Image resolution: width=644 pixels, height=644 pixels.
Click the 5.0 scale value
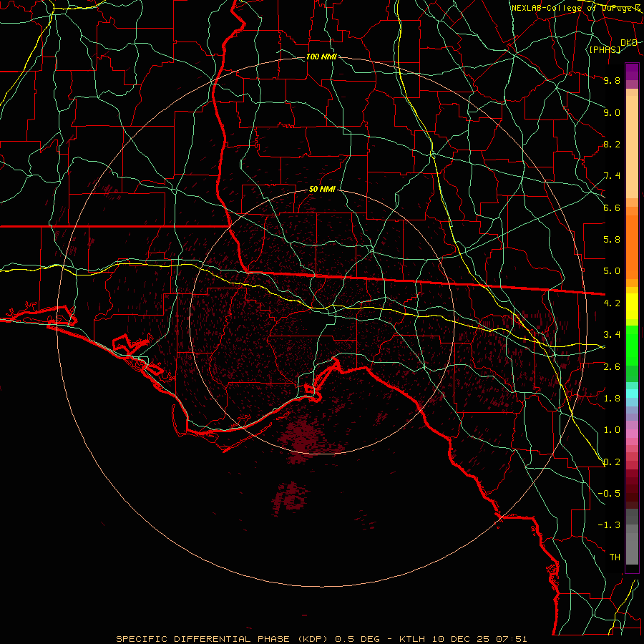(x=612, y=271)
